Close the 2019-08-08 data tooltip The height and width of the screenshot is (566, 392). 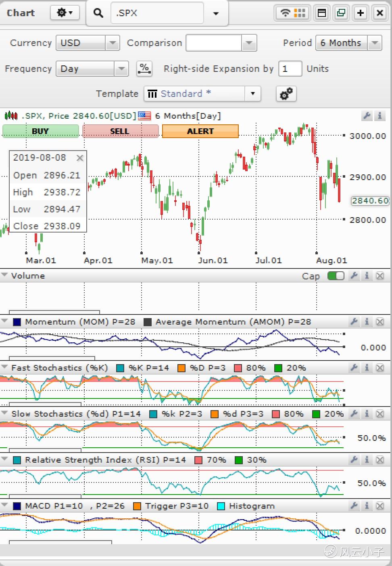(80, 158)
